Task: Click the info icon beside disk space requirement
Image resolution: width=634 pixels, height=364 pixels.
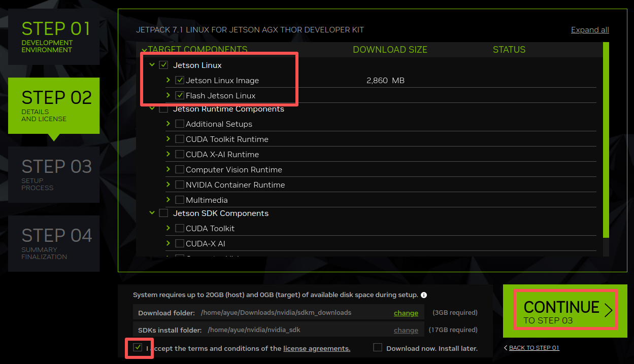Action: 424,295
